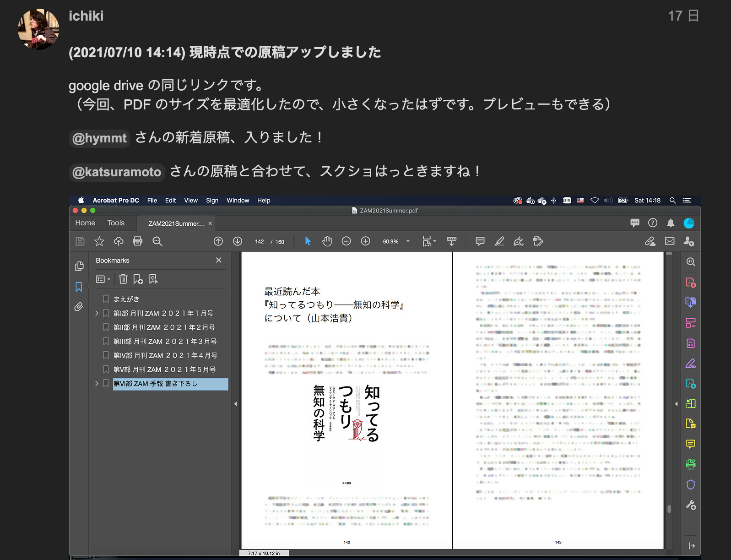Collapse the right tools pane arrow
731x560 pixels.
[x=677, y=404]
